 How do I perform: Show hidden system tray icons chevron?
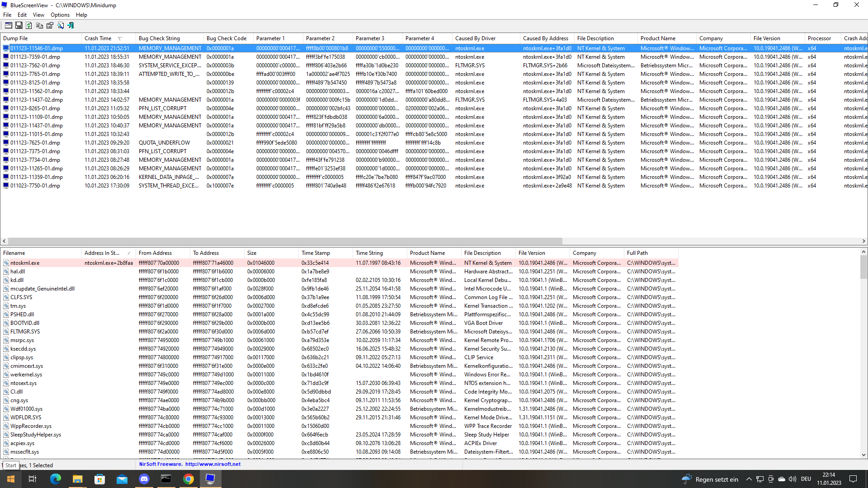click(x=749, y=479)
